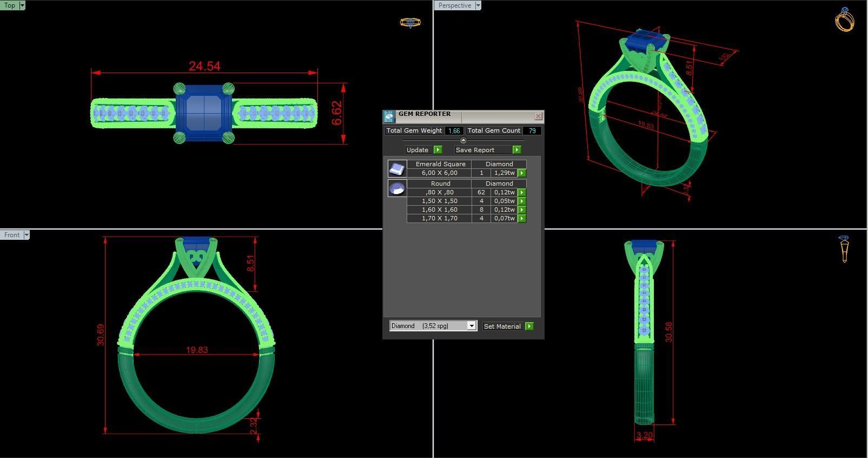868x458 pixels.
Task: Click the count cell showing 62
Action: pyautogui.click(x=481, y=193)
